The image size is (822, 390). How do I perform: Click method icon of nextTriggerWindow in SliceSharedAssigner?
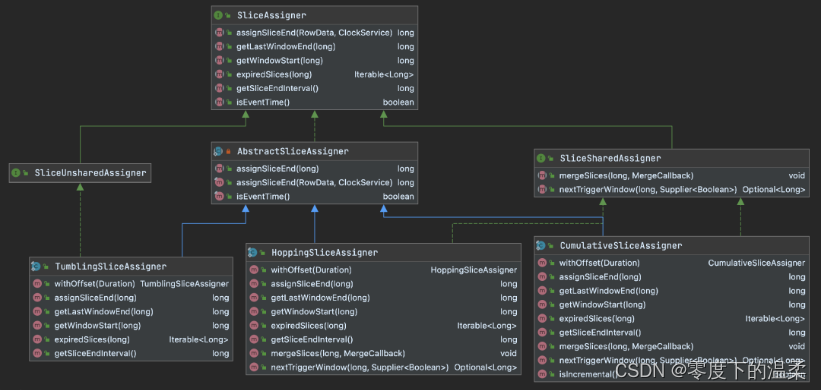pos(542,189)
